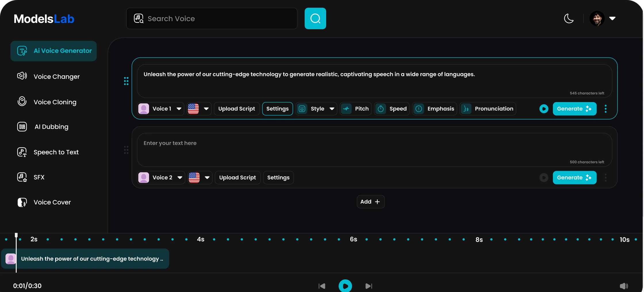The width and height of the screenshot is (644, 292).
Task: Open the user profile dropdown arrow
Action: click(x=612, y=18)
